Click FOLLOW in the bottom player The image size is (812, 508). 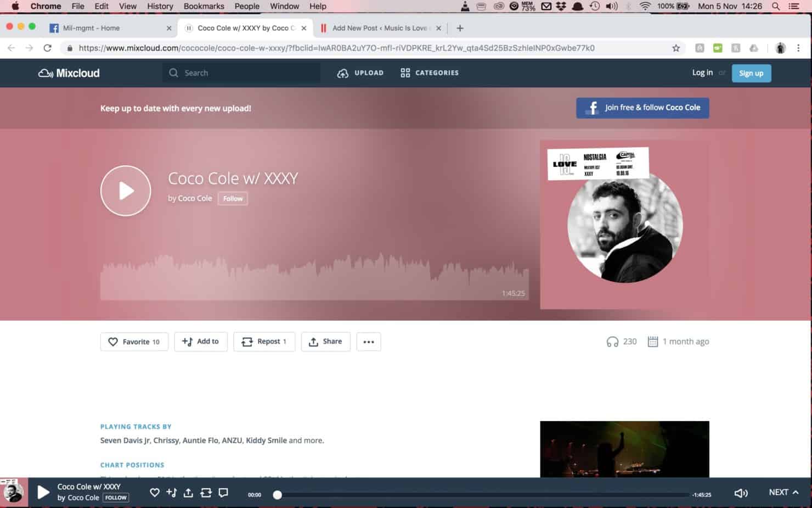click(116, 498)
